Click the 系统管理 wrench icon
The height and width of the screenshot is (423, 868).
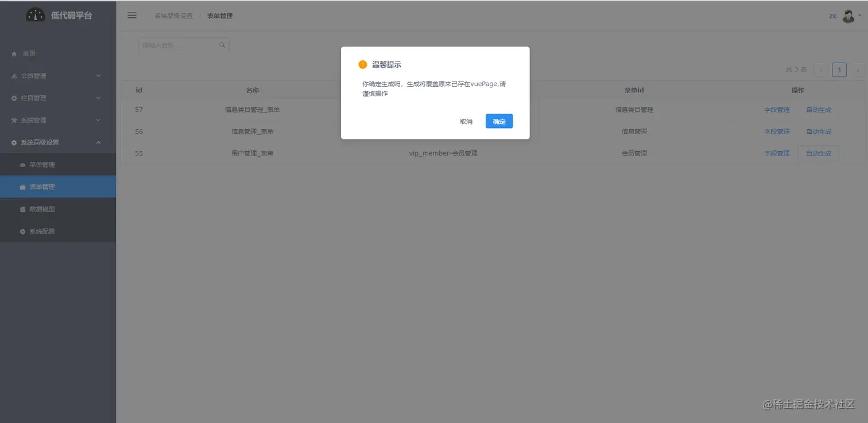[14, 120]
